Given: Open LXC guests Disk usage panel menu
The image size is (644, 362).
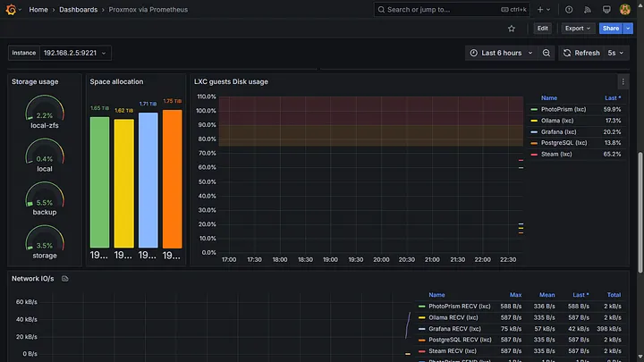Looking at the screenshot, I should (x=623, y=81).
